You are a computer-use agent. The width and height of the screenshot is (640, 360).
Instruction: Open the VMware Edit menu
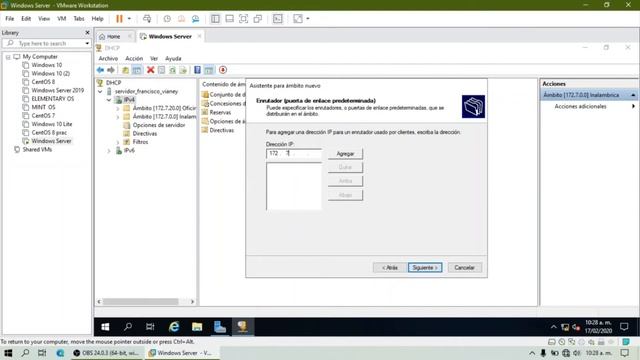point(26,19)
